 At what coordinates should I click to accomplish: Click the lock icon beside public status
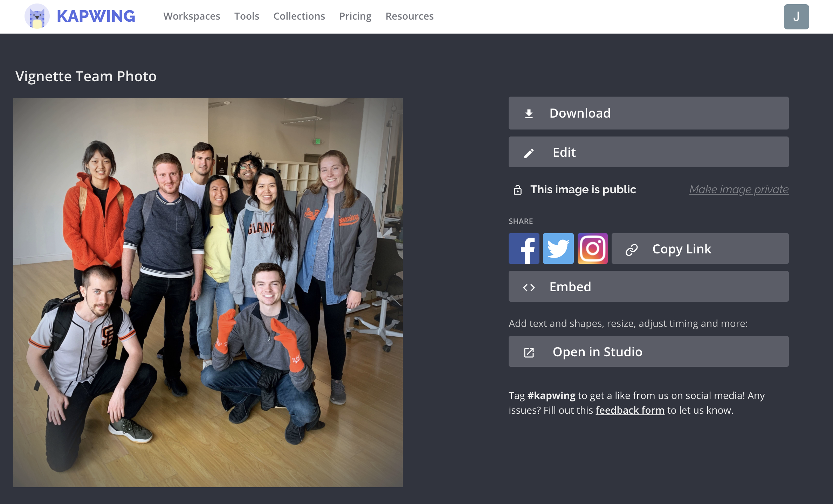tap(517, 190)
